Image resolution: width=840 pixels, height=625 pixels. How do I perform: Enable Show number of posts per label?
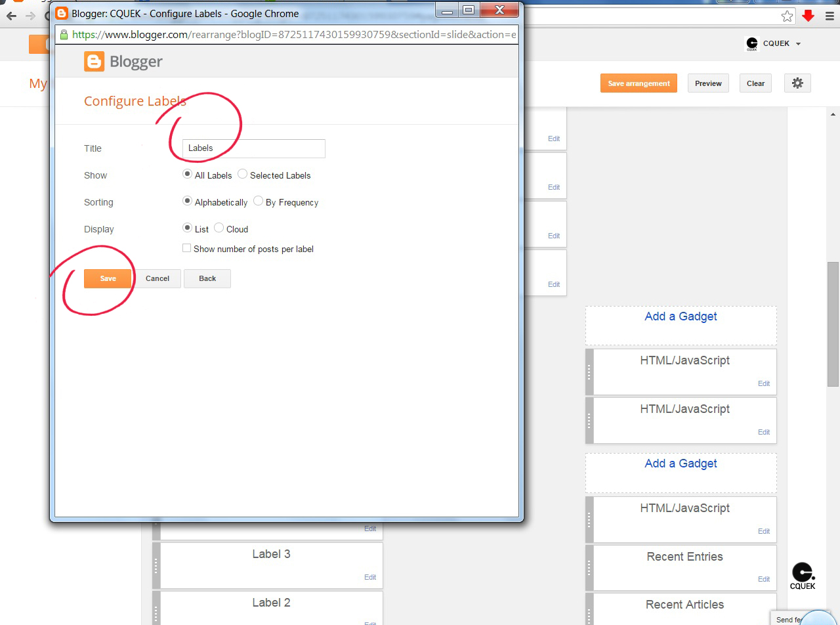pos(186,248)
